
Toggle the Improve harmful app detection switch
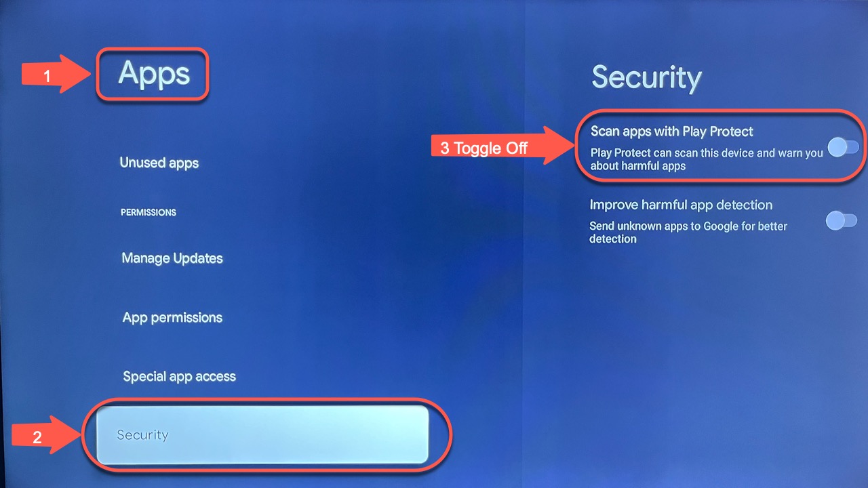(x=842, y=220)
